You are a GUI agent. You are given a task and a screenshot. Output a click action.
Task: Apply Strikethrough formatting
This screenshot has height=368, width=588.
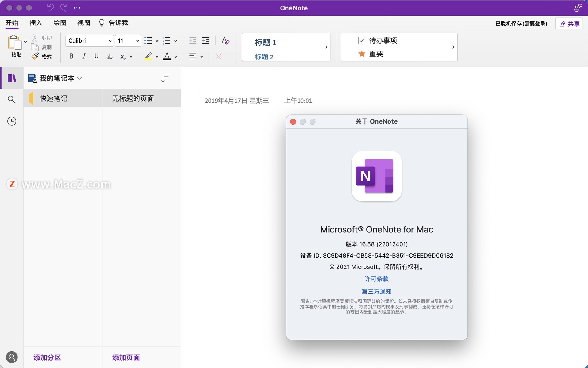coord(109,56)
